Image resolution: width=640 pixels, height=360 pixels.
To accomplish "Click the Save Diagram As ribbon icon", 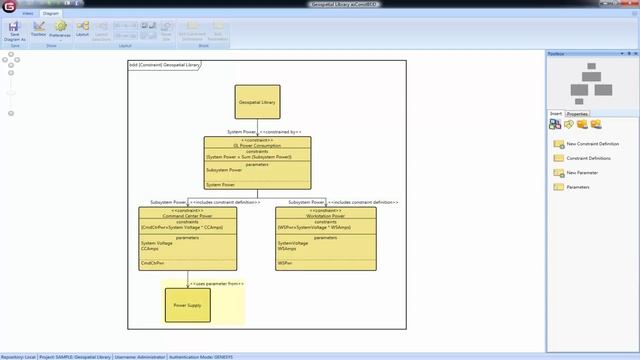I will [x=15, y=31].
